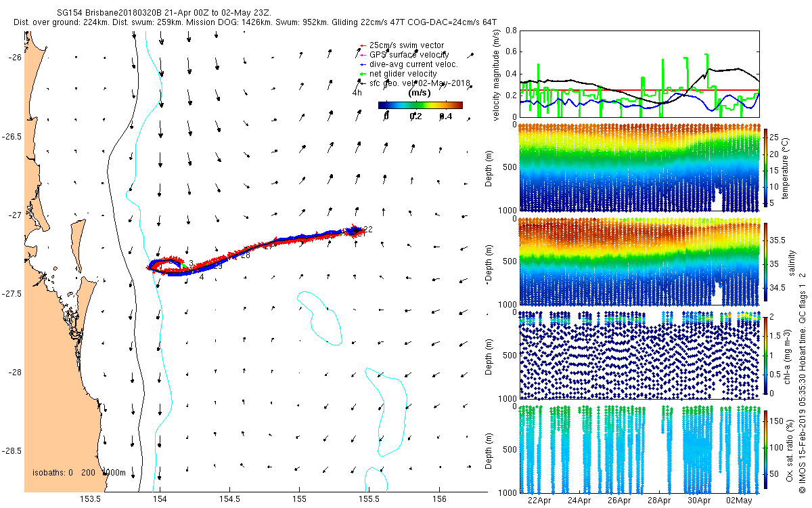Click track day label 22 on the map
Screen dimensions: 812x508
pyautogui.click(x=367, y=229)
